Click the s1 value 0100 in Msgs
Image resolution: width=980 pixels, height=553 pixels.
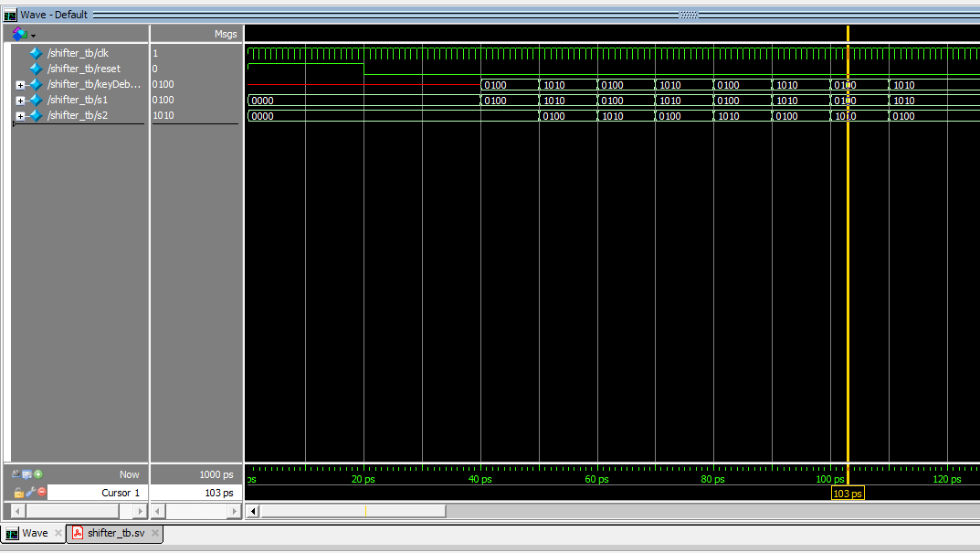coord(163,101)
